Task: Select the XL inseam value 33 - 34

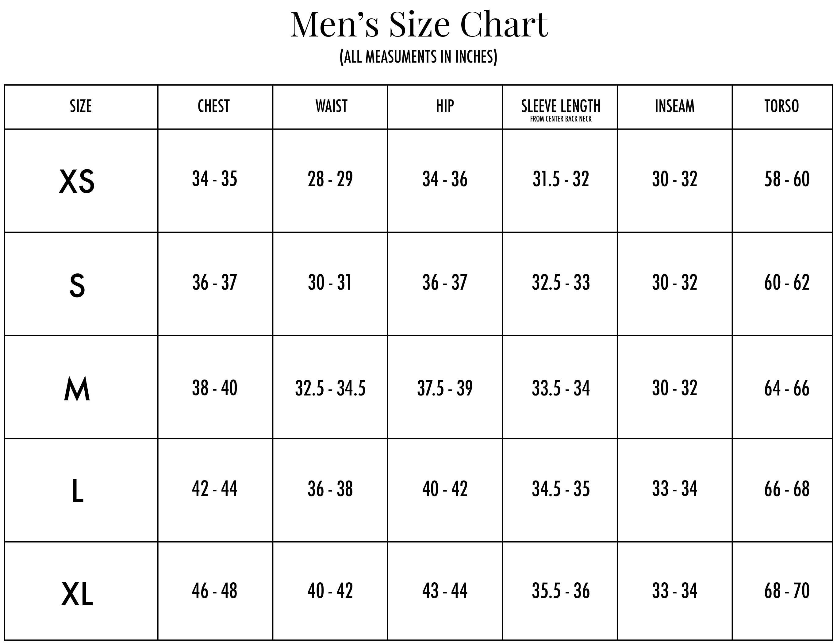Action: point(674,591)
